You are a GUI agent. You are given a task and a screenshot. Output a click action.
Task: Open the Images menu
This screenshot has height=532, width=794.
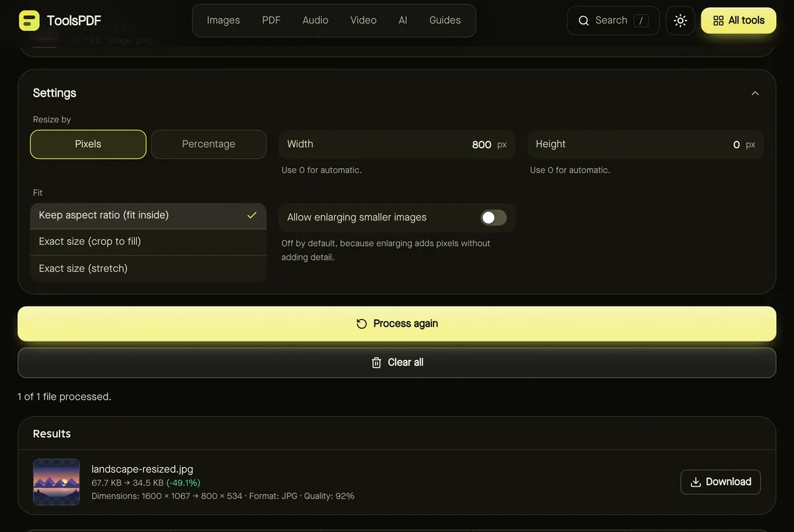[x=224, y=21]
